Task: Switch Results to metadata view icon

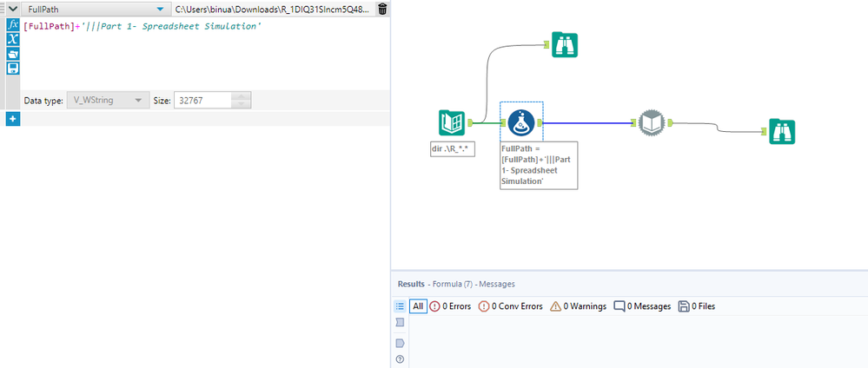Action: [x=400, y=322]
